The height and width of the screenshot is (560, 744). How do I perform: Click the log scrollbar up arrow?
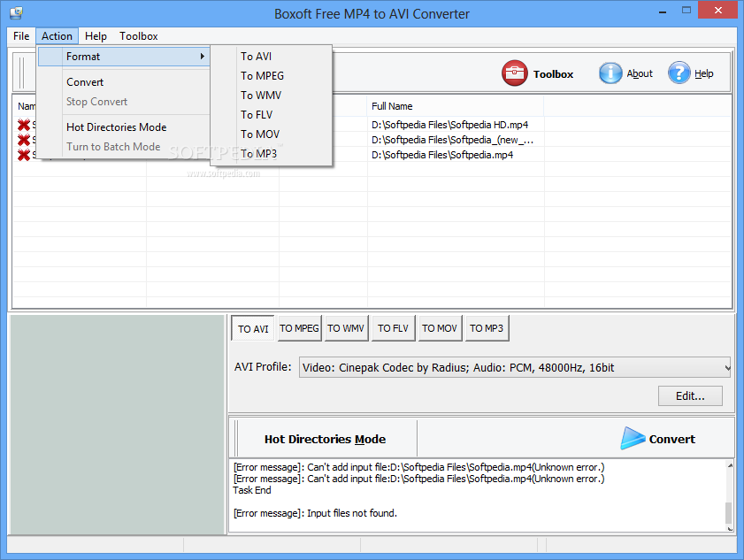(730, 465)
